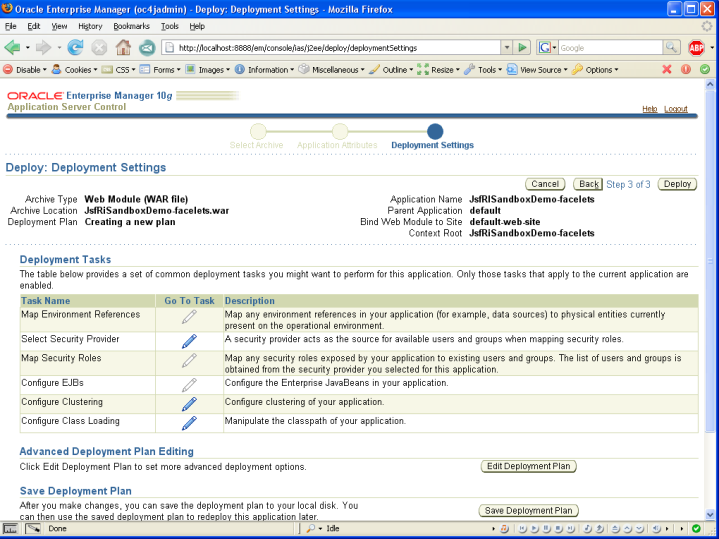
Task: Click the green Go arrow beside the address bar
Action: (x=522, y=47)
